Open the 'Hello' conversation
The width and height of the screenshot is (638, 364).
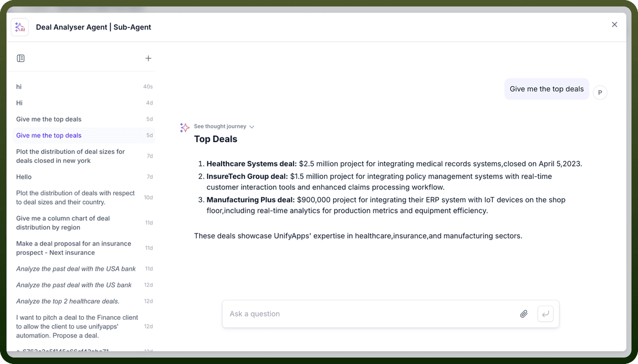point(84,177)
